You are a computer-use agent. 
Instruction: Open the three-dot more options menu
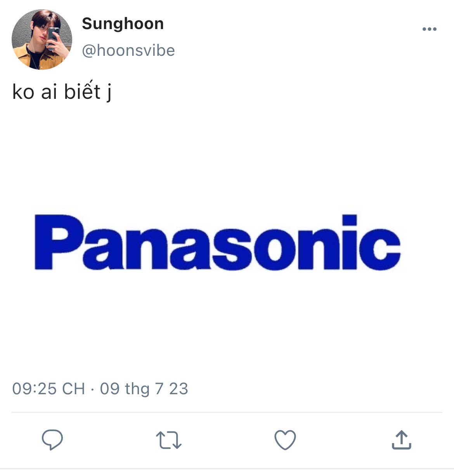[430, 29]
